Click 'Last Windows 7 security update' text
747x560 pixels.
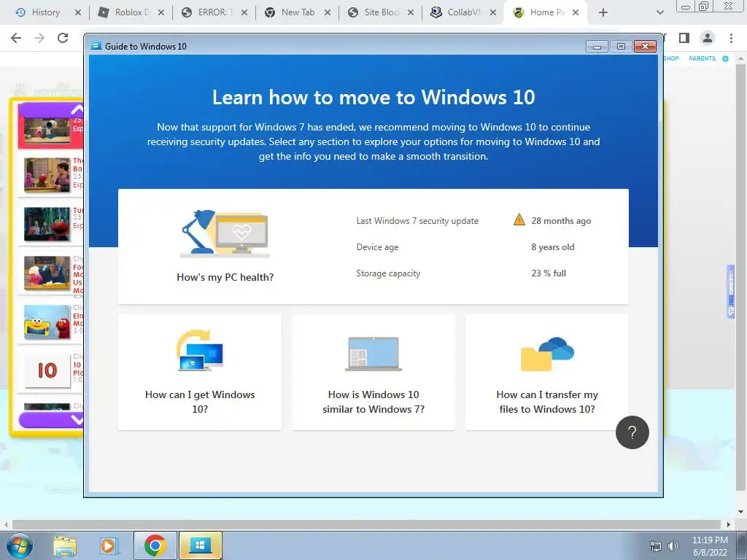coord(417,221)
